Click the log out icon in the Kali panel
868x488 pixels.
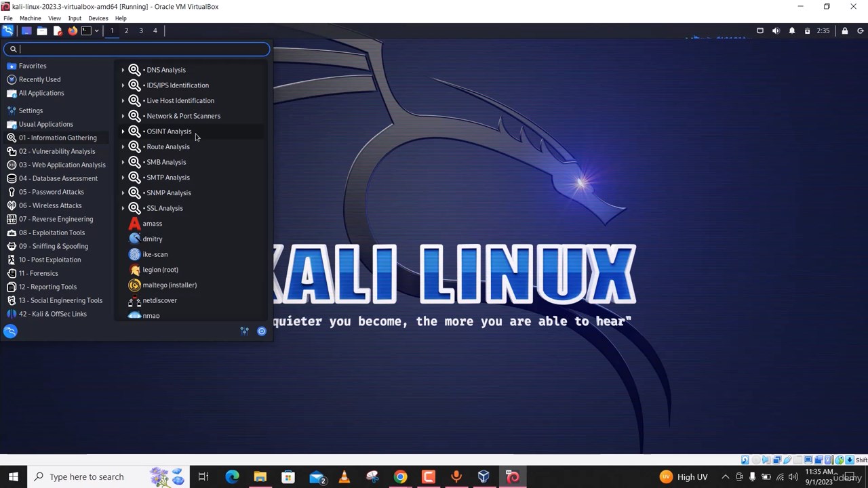861,30
